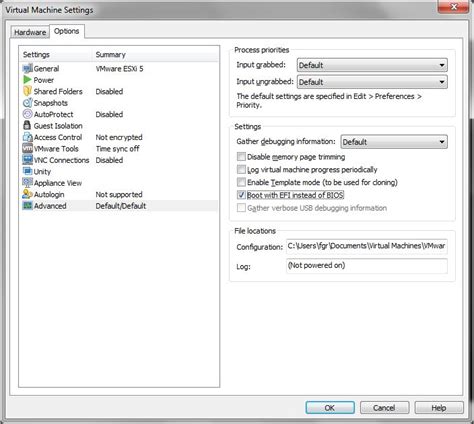
Task: Click the 'Not encrypted' summary text
Action: tap(119, 137)
